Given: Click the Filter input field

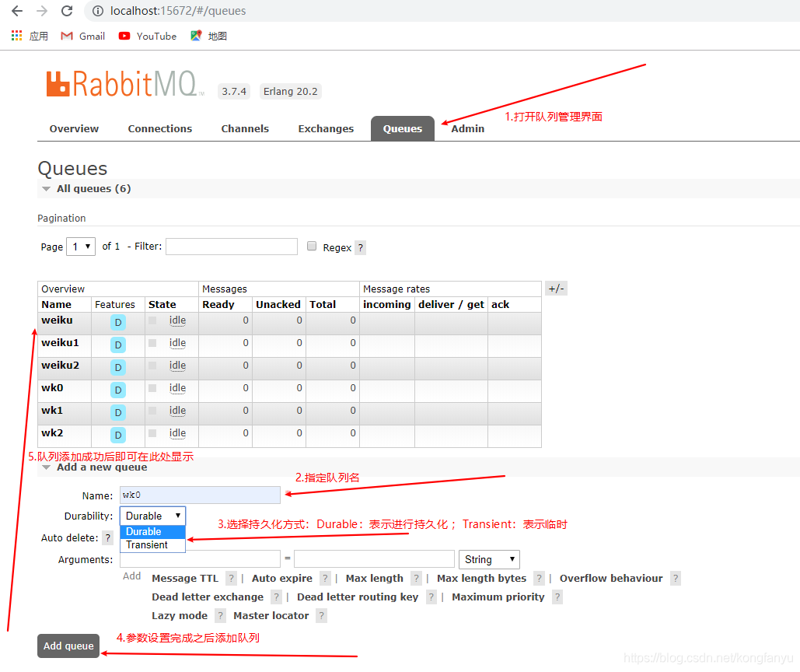Looking at the screenshot, I should tap(231, 246).
